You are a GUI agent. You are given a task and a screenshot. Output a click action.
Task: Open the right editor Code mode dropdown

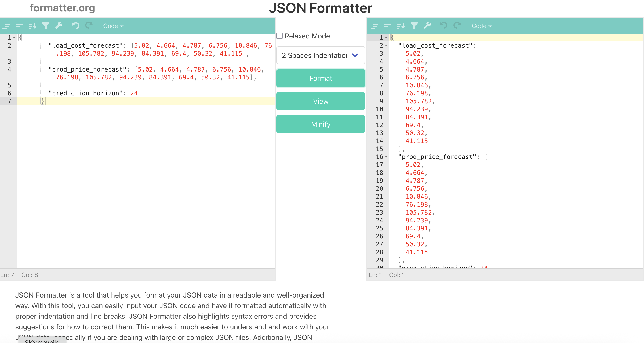pos(482,26)
